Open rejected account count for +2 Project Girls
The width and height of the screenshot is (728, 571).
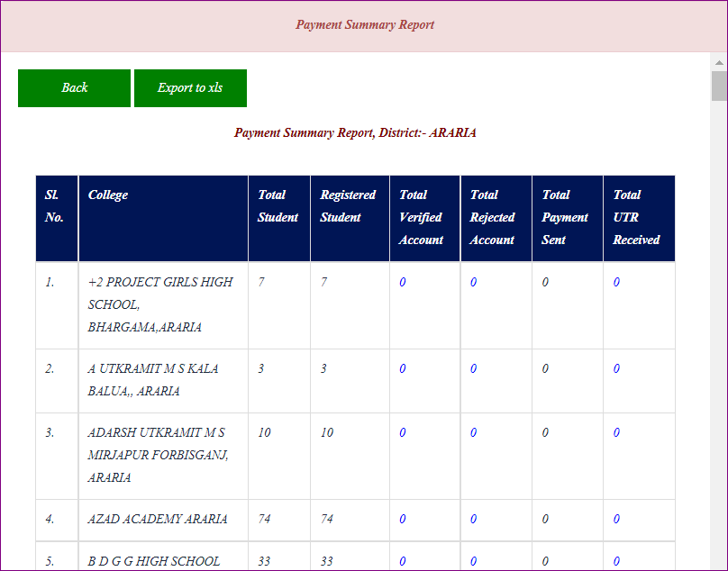pos(474,283)
